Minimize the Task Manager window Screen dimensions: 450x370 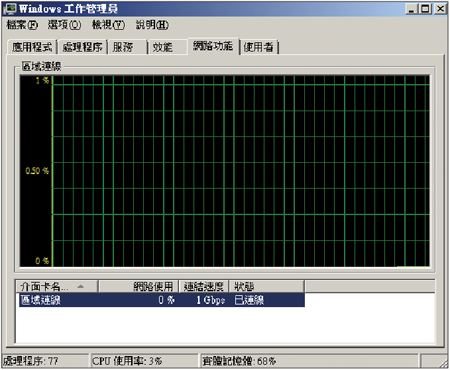click(x=412, y=9)
